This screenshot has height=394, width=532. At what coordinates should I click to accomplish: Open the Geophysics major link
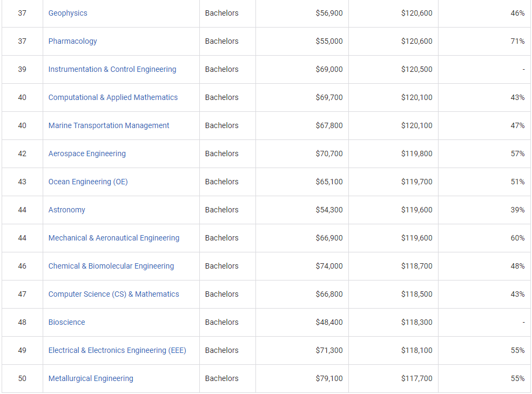click(x=68, y=14)
